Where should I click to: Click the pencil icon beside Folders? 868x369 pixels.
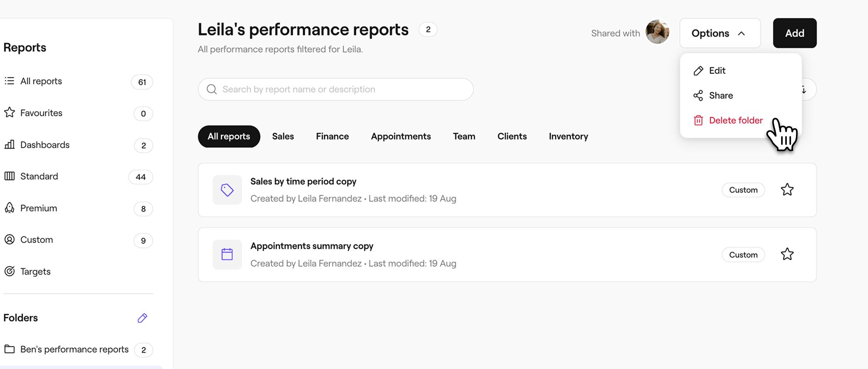click(142, 318)
